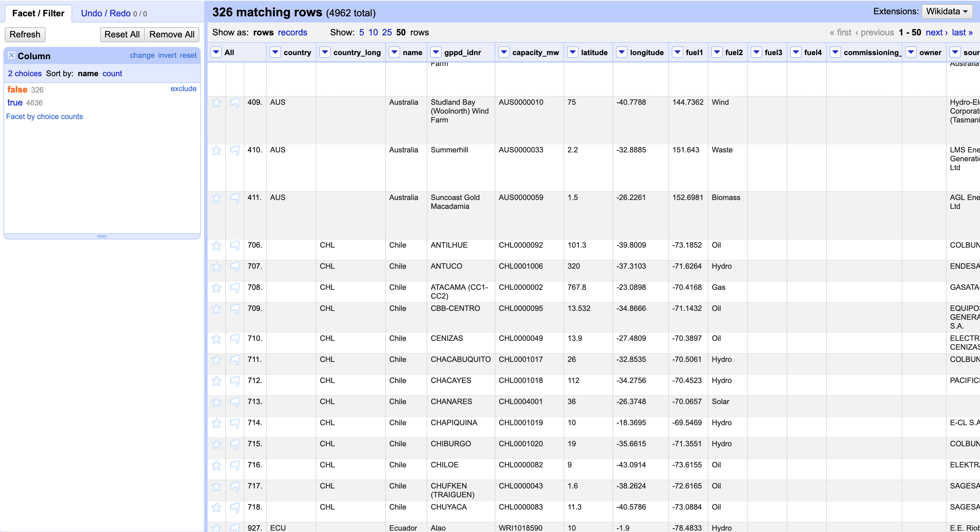Star row 711 CHACABUQUITO
The height and width of the screenshot is (532, 980).
pos(216,360)
